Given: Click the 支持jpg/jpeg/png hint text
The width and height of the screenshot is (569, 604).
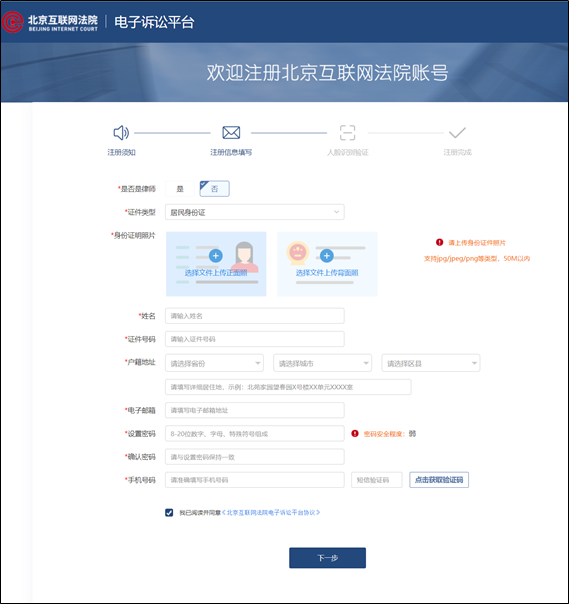Looking at the screenshot, I should [477, 258].
